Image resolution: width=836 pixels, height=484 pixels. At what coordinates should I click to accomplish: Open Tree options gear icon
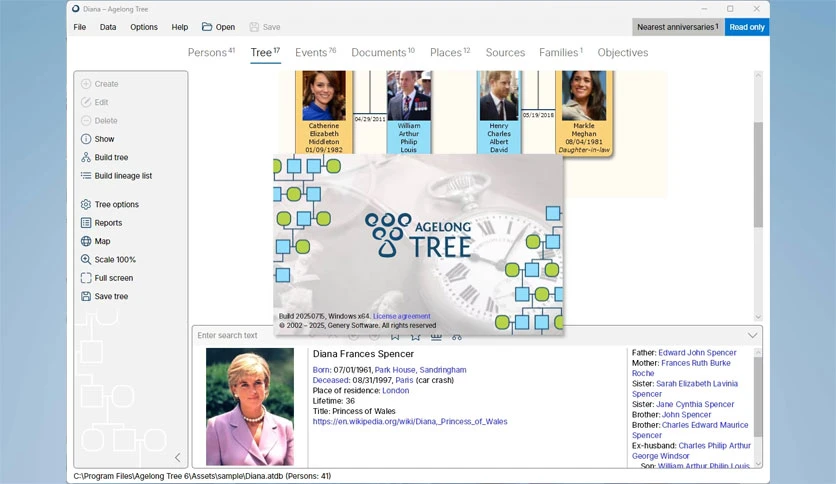[86, 204]
